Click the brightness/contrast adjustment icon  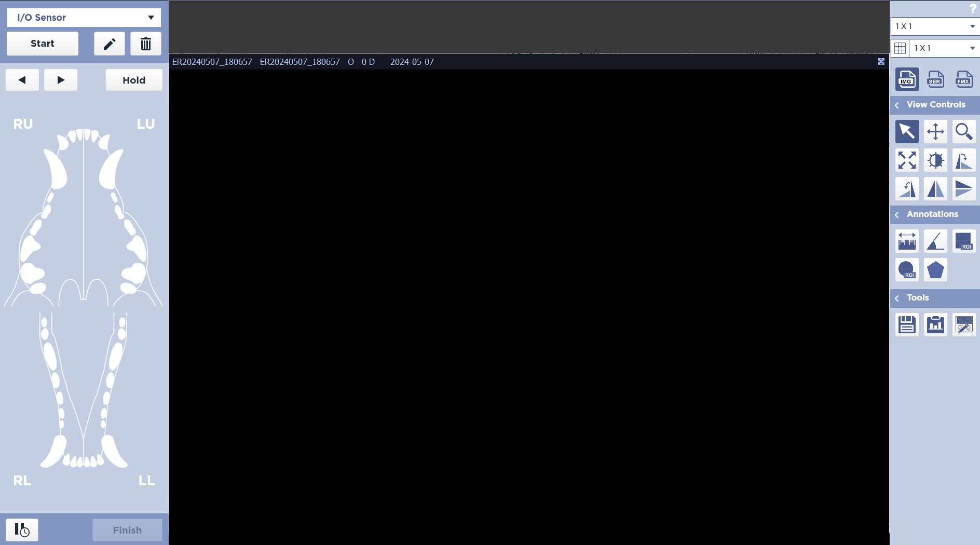935,160
